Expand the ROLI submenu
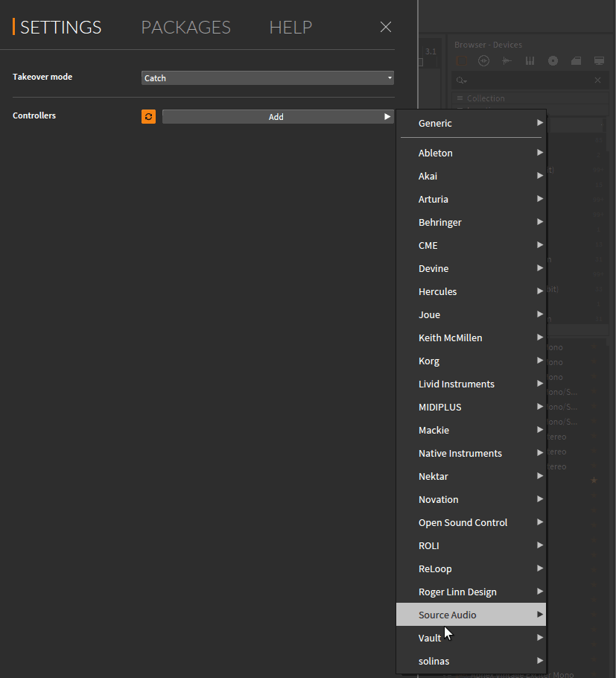Image resolution: width=616 pixels, height=678 pixels. 471,545
